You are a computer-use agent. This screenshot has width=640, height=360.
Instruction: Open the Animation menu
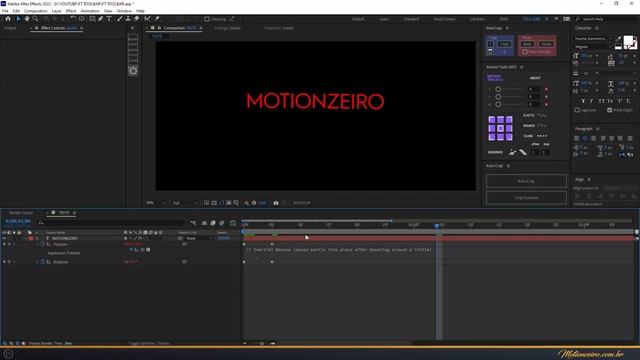89,11
